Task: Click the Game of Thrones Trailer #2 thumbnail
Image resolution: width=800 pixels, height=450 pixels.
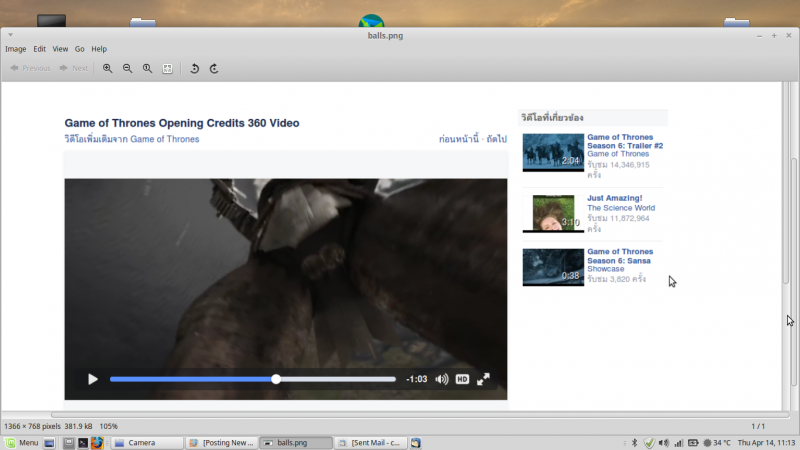Action: coord(553,152)
